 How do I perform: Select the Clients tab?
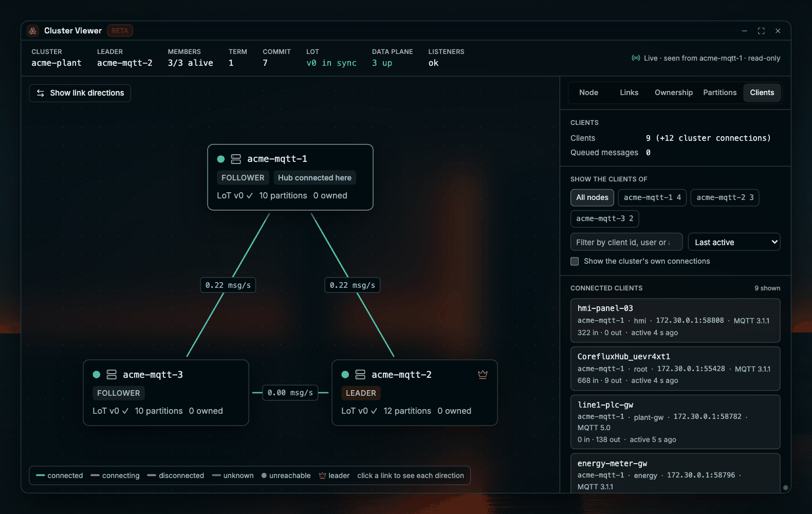tap(762, 93)
